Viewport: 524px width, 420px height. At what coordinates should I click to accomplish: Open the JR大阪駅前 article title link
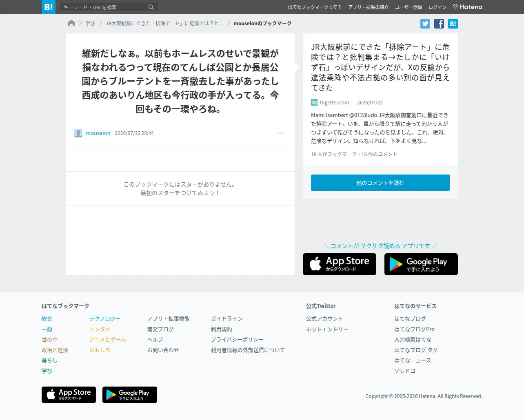point(380,67)
